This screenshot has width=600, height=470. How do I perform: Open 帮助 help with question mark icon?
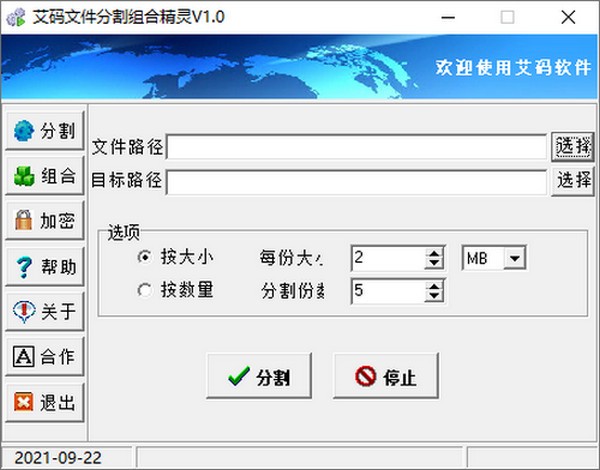click(x=44, y=267)
